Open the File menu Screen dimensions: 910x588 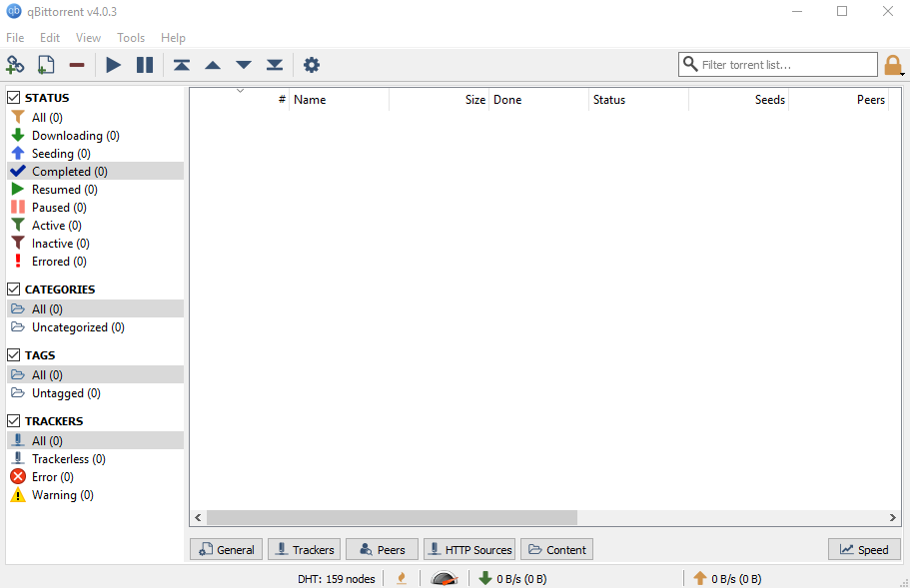pyautogui.click(x=15, y=38)
